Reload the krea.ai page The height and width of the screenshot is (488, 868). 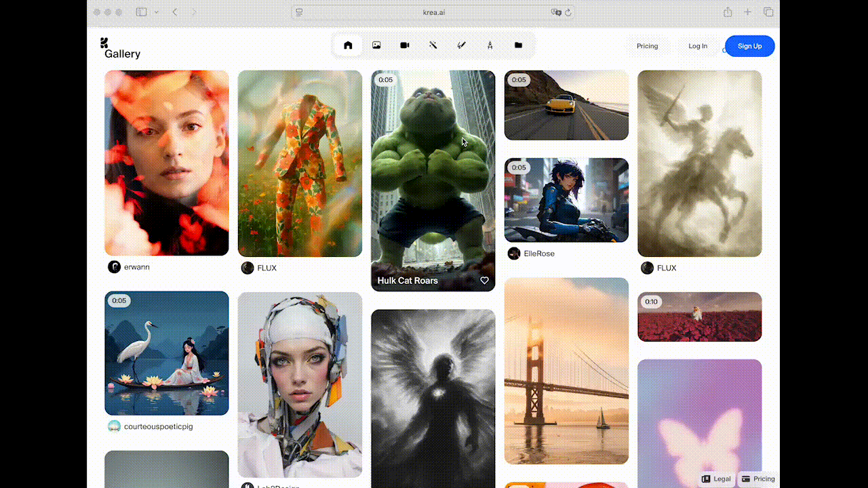(x=568, y=12)
